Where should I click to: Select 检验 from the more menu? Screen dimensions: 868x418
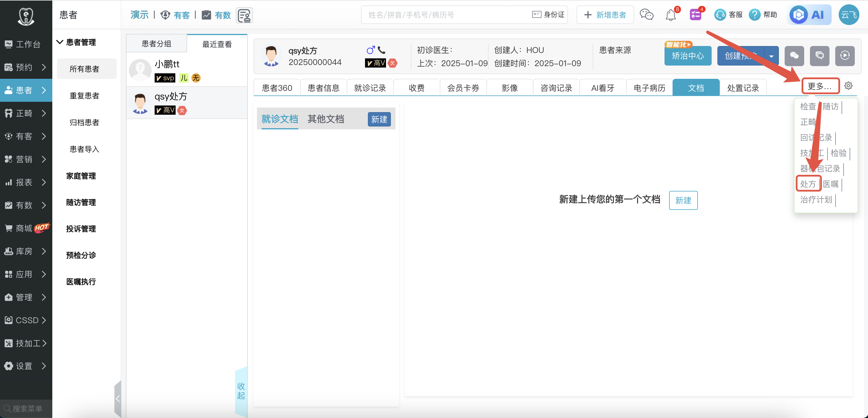tap(839, 153)
